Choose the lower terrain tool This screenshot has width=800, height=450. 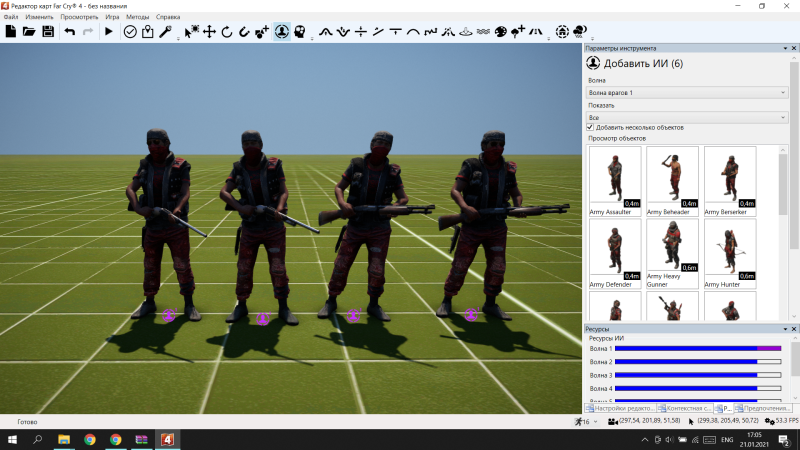(343, 32)
